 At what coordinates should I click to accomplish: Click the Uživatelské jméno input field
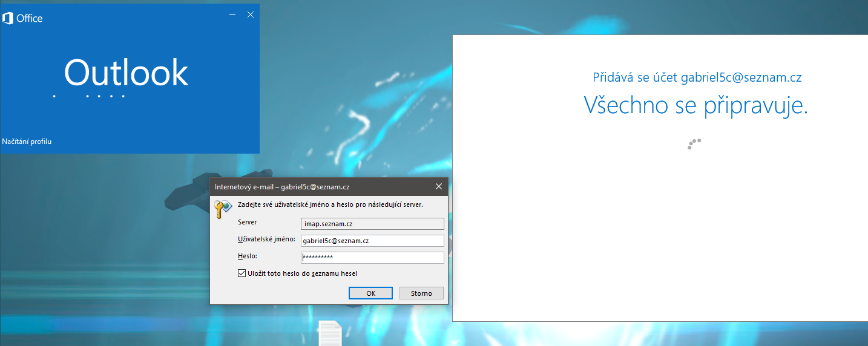372,241
